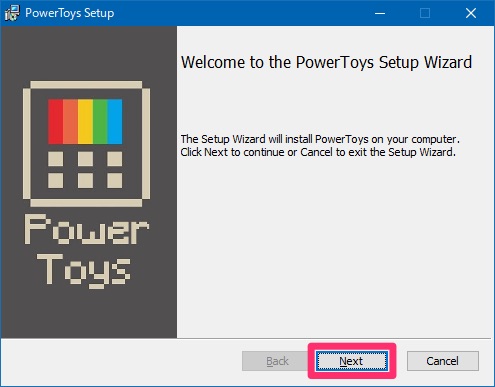Image resolution: width=495 pixels, height=387 pixels.
Task: Click the installer icon in the title bar
Action: pos(12,13)
